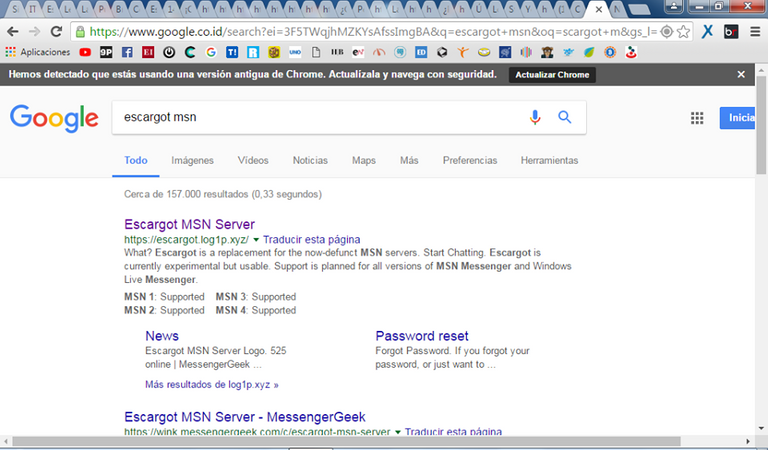The width and height of the screenshot is (768, 450).
Task: Click the horizontal scrollbar thumb
Action: tap(346, 441)
